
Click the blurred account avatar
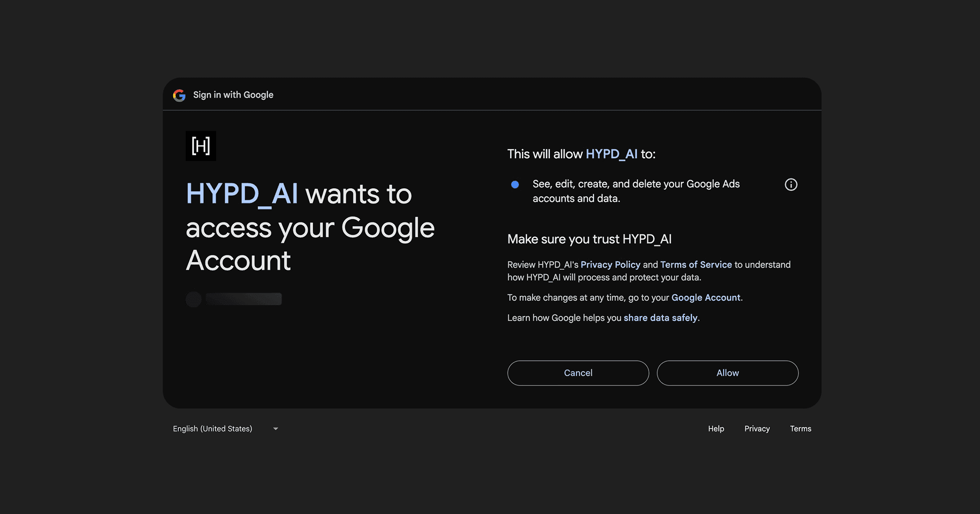pos(194,299)
